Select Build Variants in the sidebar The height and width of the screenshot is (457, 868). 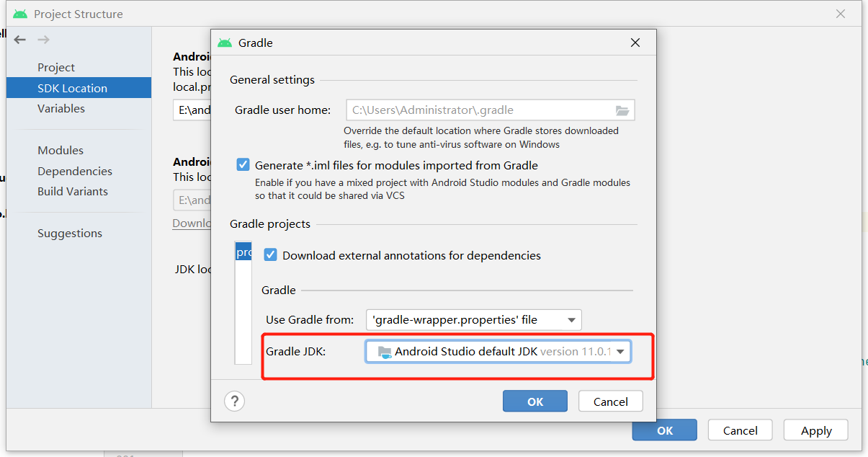click(x=73, y=191)
